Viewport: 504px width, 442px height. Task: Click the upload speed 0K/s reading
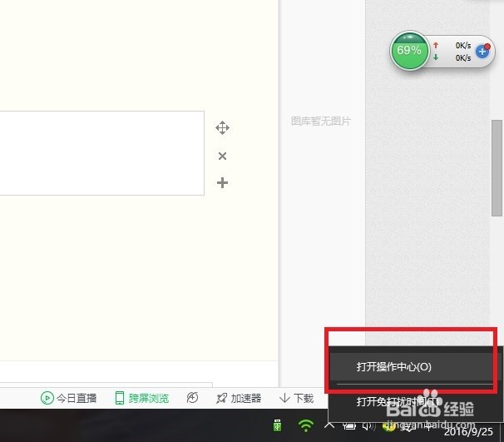coord(463,45)
